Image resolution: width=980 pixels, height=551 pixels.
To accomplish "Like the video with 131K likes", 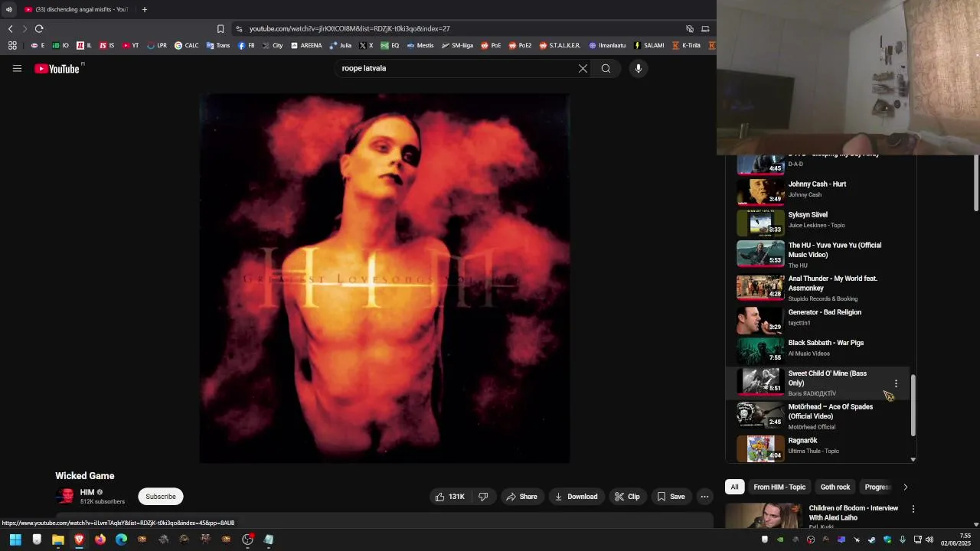I will click(x=450, y=497).
